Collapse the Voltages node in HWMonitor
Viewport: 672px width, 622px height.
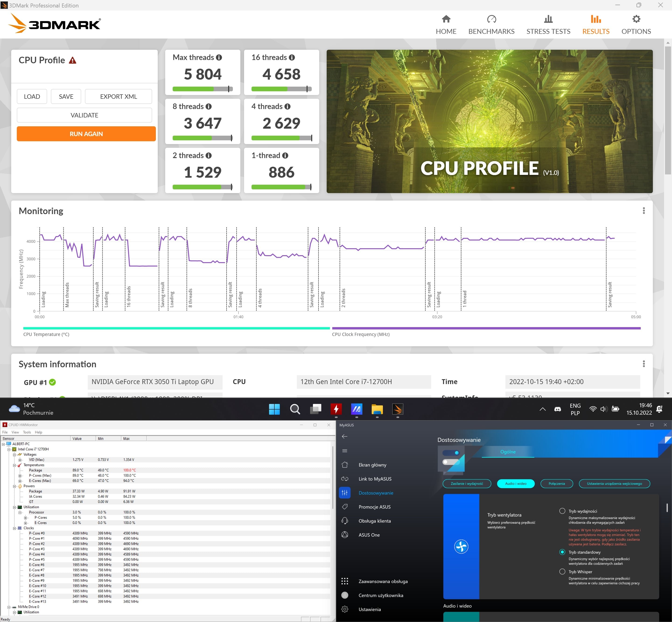14,455
